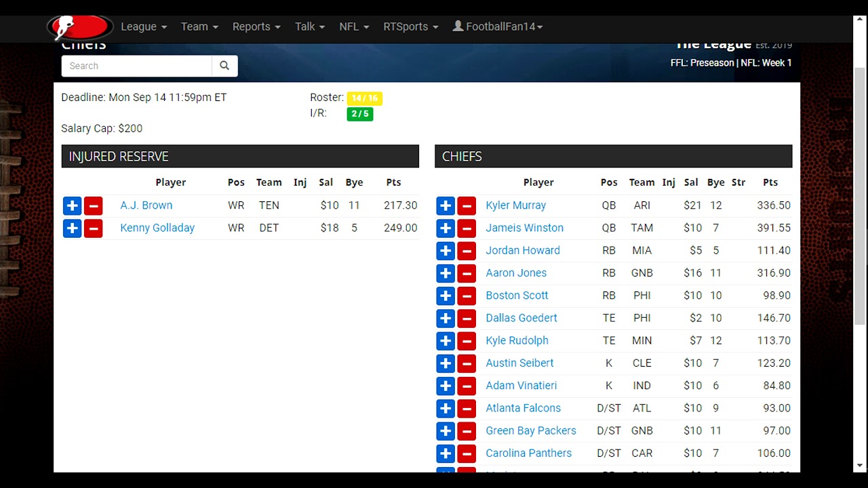868x488 pixels.
Task: Click blue plus for Boston Scott
Action: (x=446, y=296)
